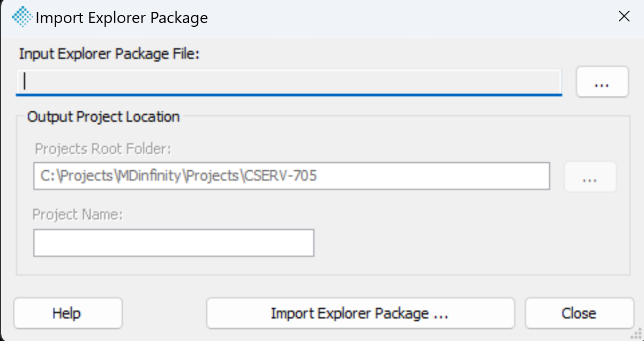644x341 pixels.
Task: Click the Import Explorer Package title text
Action: pyautogui.click(x=122, y=18)
